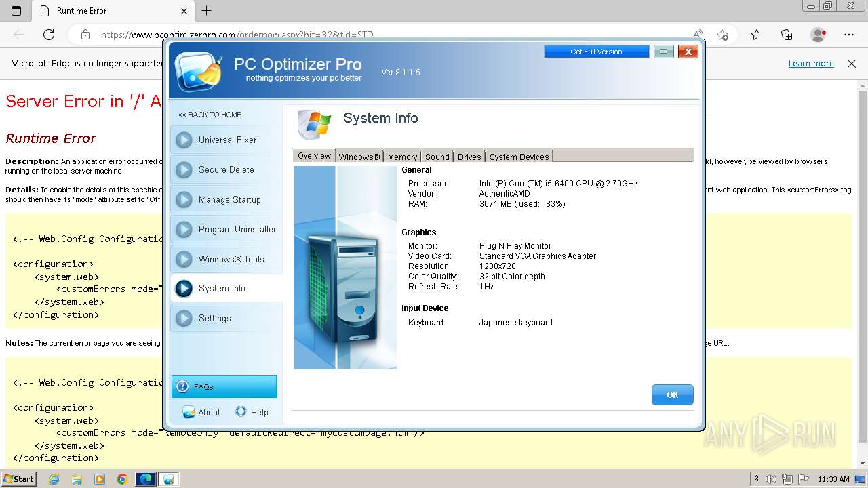The image size is (868, 488).
Task: Select System Info in sidebar
Action: (226, 289)
